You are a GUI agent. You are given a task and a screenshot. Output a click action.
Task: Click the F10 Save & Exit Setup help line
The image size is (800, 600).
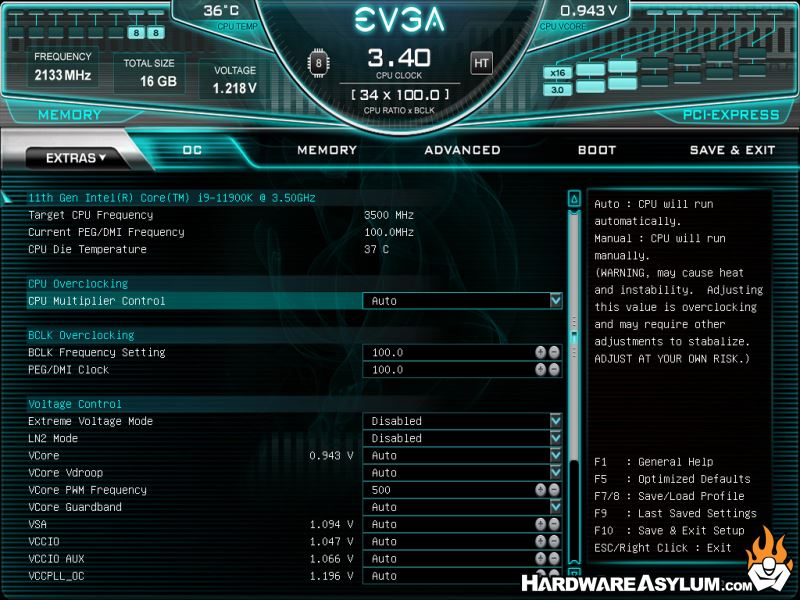pos(669,531)
